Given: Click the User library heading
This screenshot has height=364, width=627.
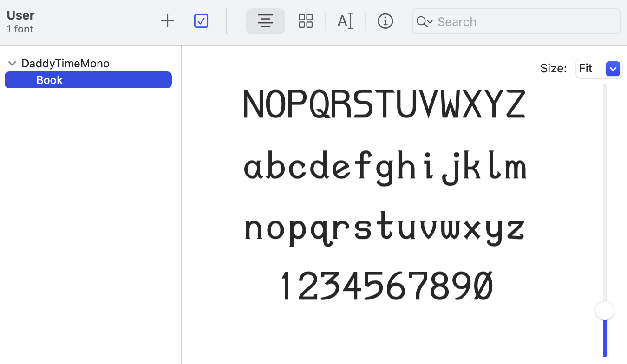Looking at the screenshot, I should click(x=20, y=15).
